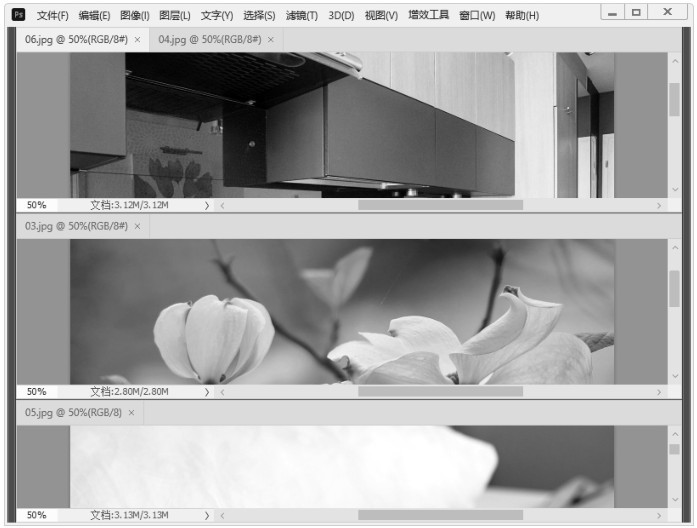Open the 滤镜(T) menu
The width and height of the screenshot is (697, 528).
[302, 16]
